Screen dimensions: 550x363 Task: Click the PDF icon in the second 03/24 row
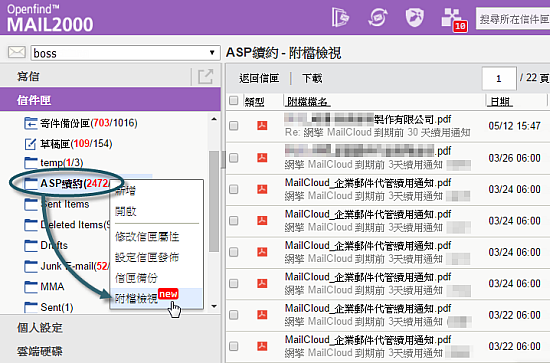262,220
